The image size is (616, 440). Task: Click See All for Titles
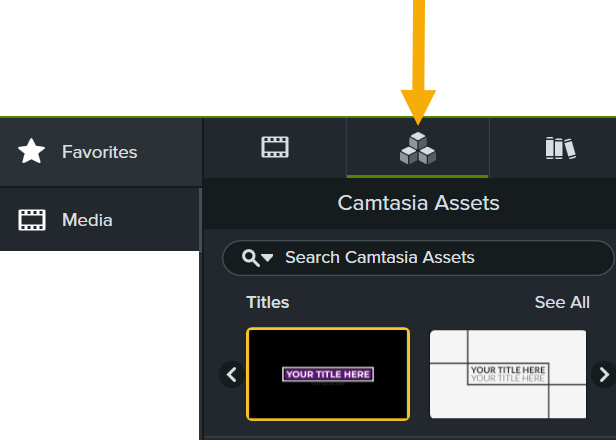pos(562,302)
